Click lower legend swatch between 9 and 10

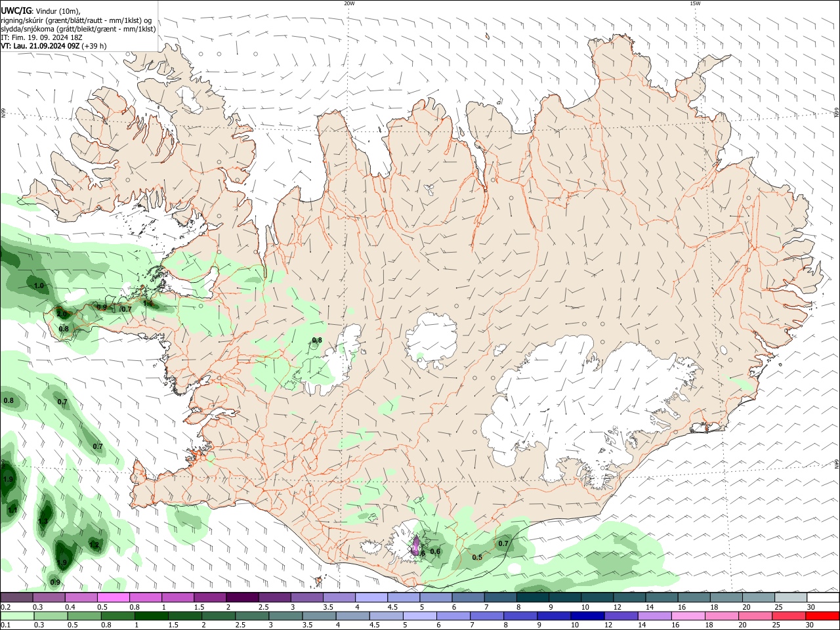point(554,616)
